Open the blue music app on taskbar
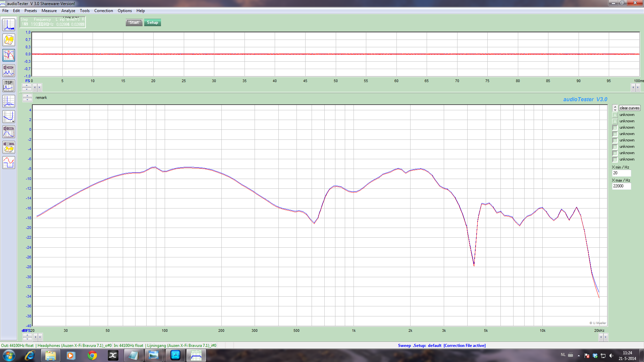 click(x=175, y=355)
